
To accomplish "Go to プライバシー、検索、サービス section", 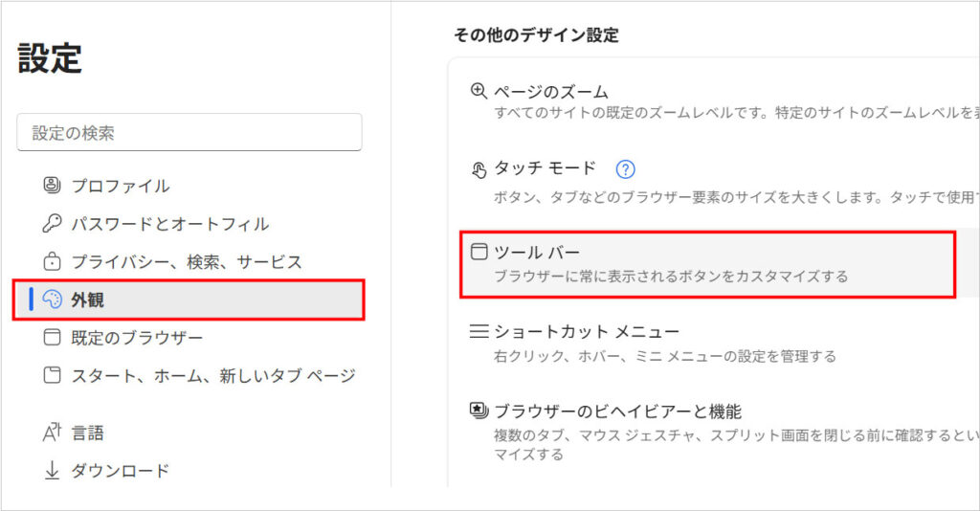I will tap(187, 261).
